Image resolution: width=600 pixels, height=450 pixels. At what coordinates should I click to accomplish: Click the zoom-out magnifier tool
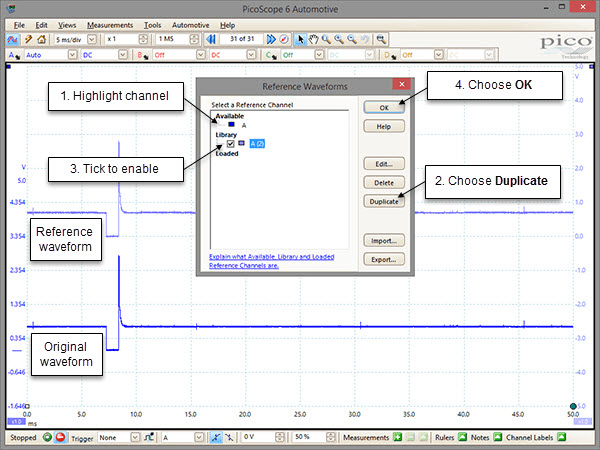point(352,39)
